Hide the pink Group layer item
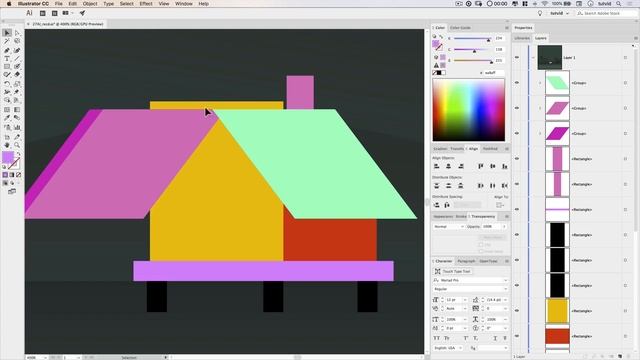 tap(517, 108)
